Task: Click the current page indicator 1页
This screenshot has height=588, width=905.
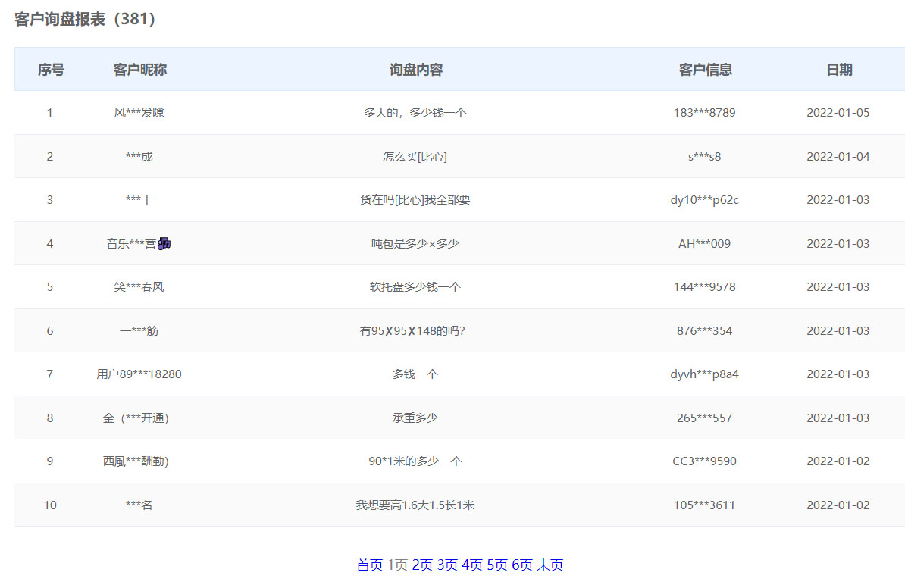Action: (397, 565)
